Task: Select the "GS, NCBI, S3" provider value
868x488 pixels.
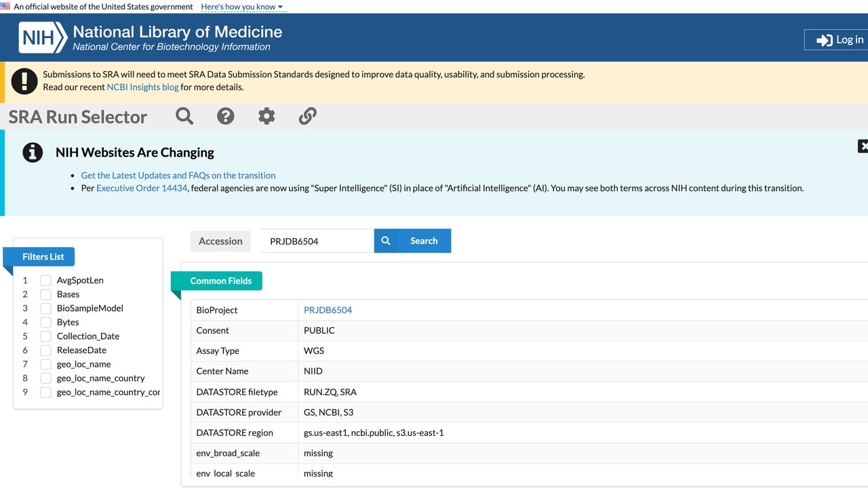Action: pyautogui.click(x=328, y=412)
